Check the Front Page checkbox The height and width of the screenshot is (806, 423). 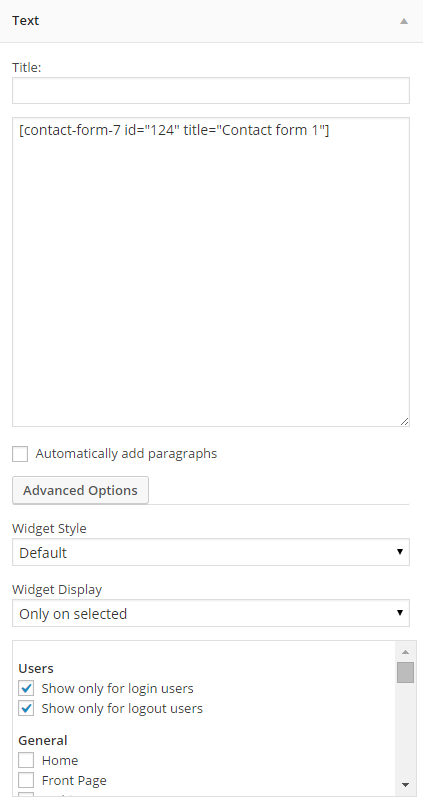pyautogui.click(x=26, y=780)
